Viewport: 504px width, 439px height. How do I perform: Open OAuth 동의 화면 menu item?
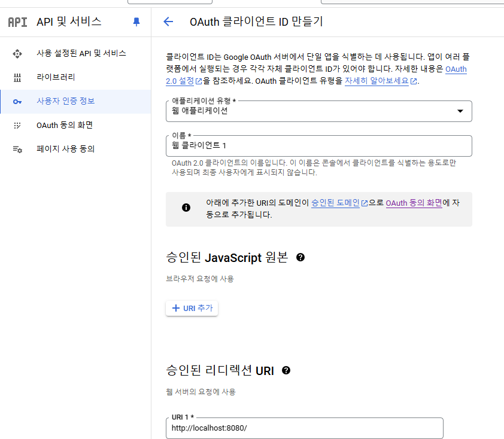(x=75, y=125)
